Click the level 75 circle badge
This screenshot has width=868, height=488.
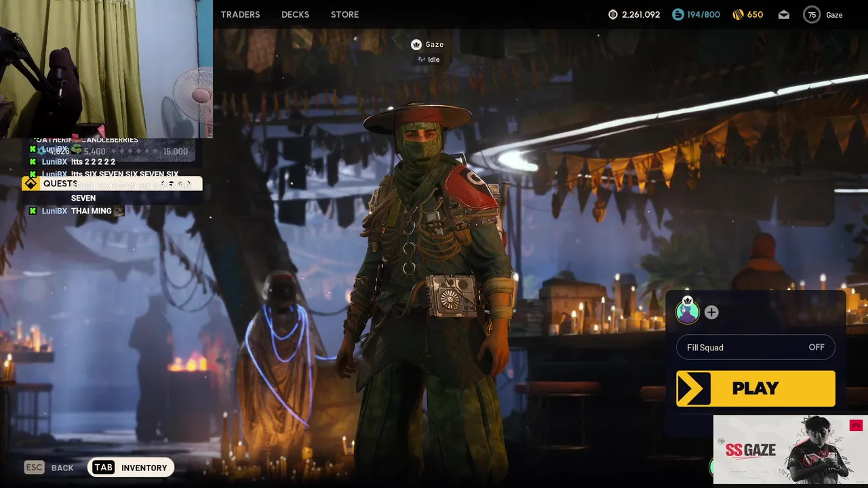(812, 14)
